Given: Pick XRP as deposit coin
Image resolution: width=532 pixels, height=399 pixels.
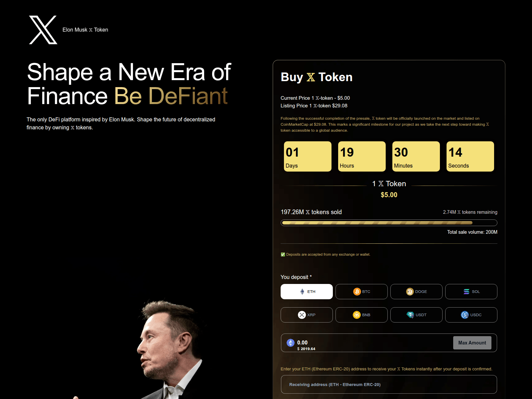Looking at the screenshot, I should point(307,315).
